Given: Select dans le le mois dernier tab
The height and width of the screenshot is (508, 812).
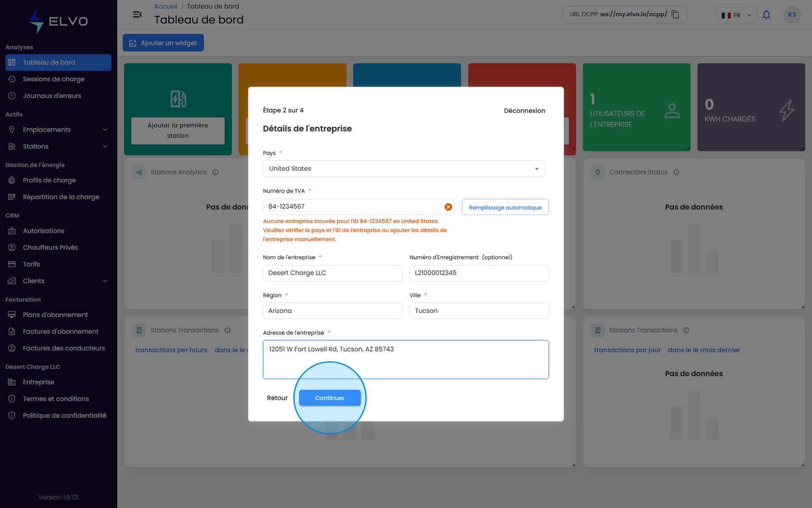Looking at the screenshot, I should click(704, 350).
